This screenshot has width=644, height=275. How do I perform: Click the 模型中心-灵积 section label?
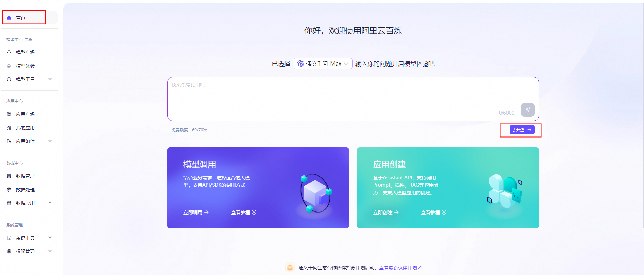tap(20, 40)
